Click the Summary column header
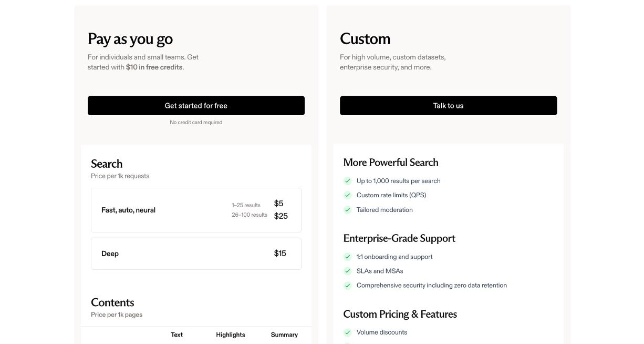Image resolution: width=644 pixels, height=344 pixels. (x=284, y=335)
